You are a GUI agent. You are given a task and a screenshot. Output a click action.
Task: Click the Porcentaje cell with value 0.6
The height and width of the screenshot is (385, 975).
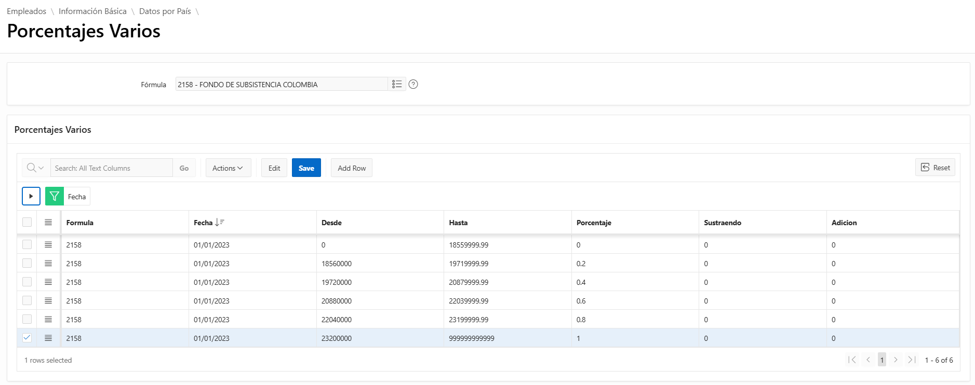635,300
